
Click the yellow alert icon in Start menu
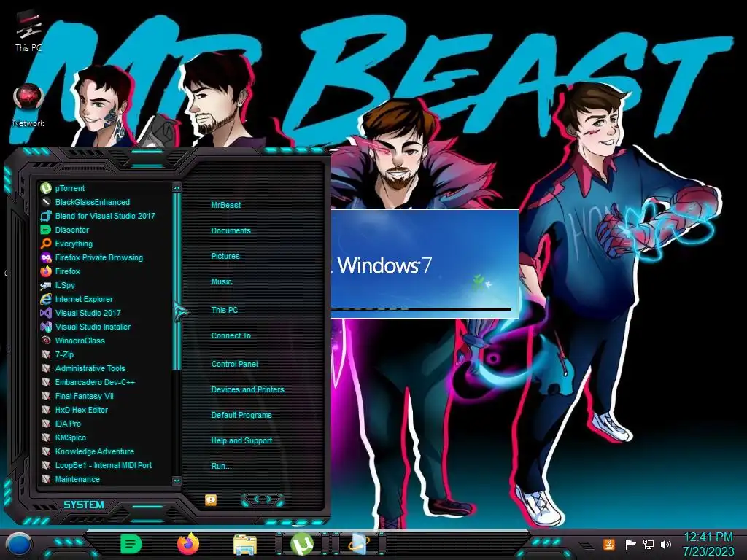pos(211,500)
